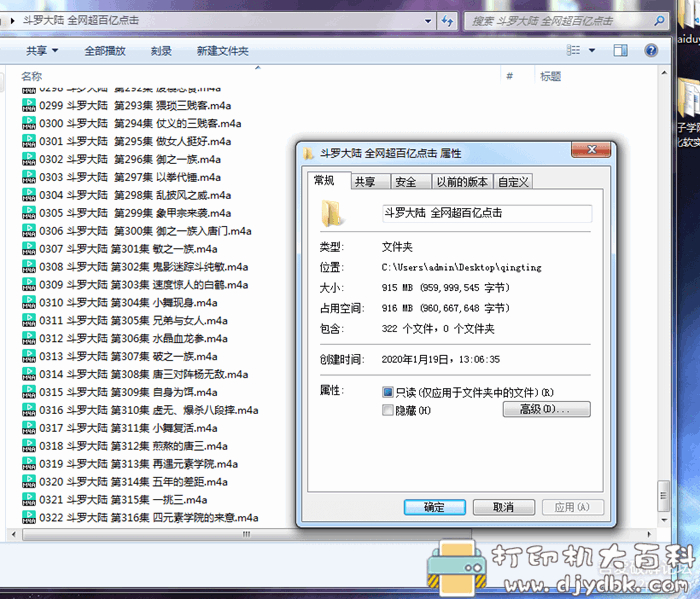Select file 0311 兄弟与女人.m4a
700x599 pixels.
125,320
